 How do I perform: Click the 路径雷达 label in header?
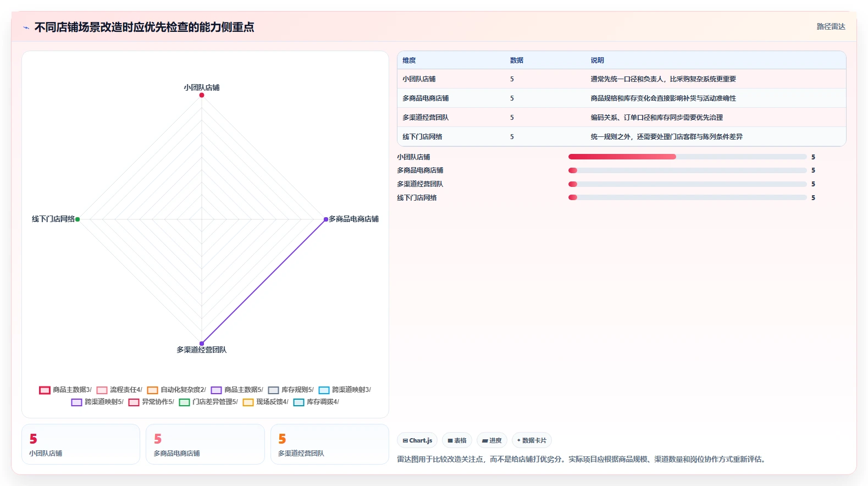click(831, 26)
